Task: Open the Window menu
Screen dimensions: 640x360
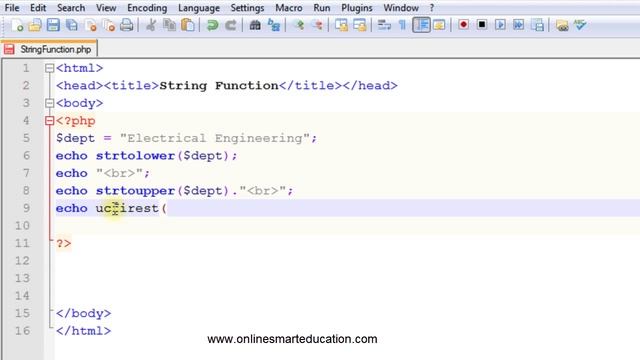Action: click(x=401, y=8)
